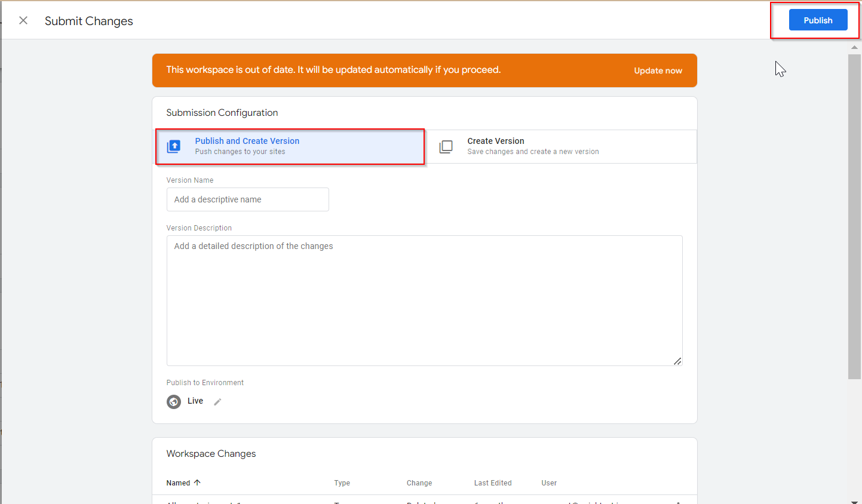This screenshot has width=862, height=504.
Task: Edit publish environment with pencil icon
Action: (x=217, y=402)
